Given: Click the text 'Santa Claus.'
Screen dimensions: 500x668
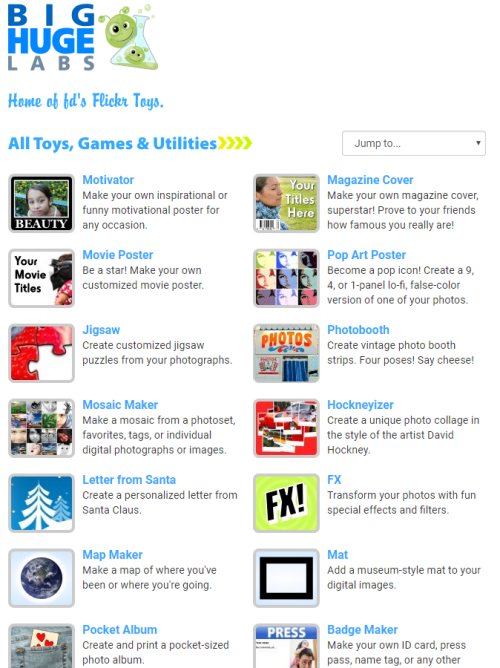Looking at the screenshot, I should tap(112, 510).
